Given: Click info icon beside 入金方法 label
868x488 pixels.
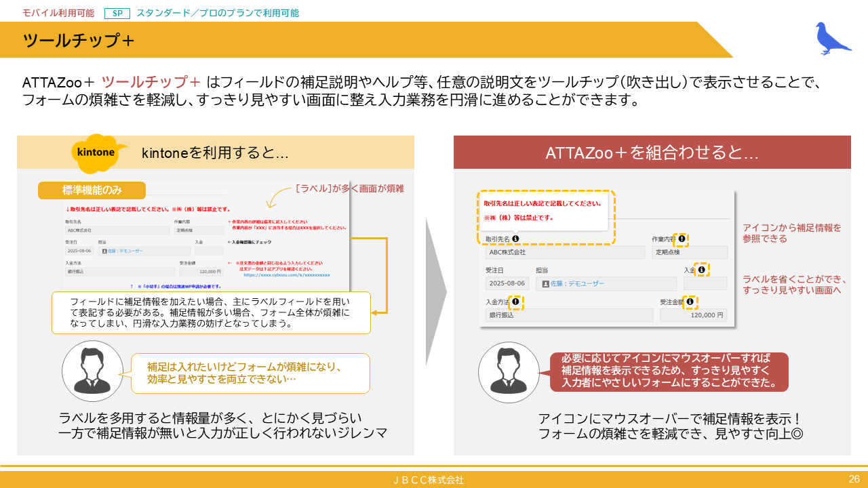Looking at the screenshot, I should point(516,302).
